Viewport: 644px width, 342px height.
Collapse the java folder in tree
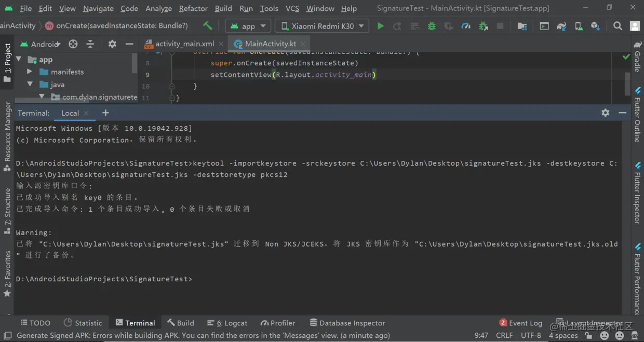coord(30,84)
